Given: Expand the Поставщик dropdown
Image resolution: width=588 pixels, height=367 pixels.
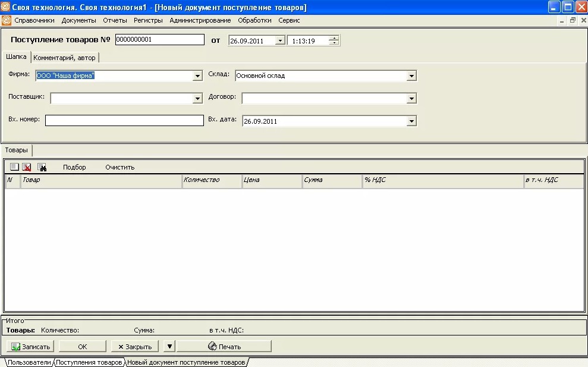Looking at the screenshot, I should coord(198,99).
